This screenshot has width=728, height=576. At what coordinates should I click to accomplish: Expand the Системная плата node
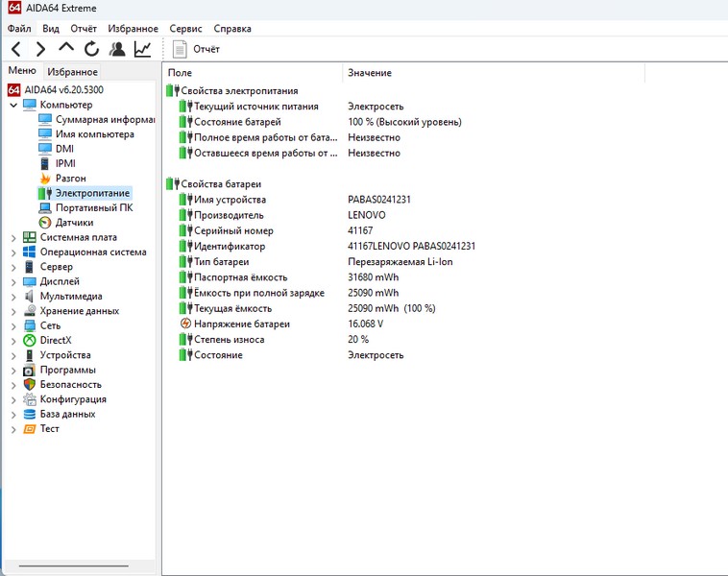[x=13, y=238]
